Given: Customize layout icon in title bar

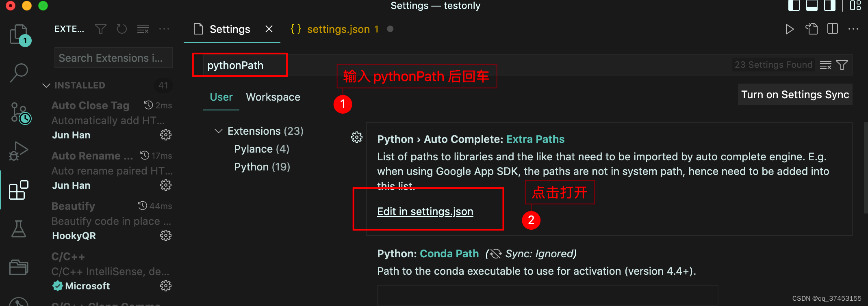Looking at the screenshot, I should (855, 6).
